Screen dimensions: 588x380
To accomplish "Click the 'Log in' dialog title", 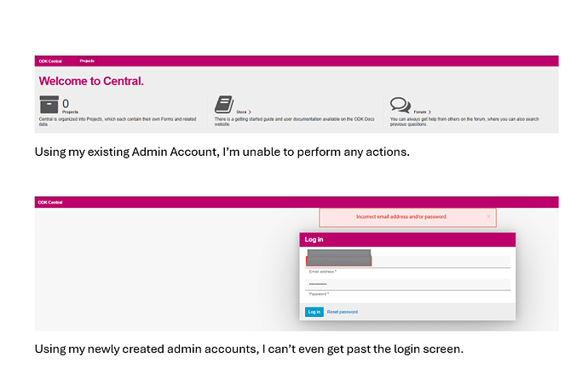I will click(314, 239).
